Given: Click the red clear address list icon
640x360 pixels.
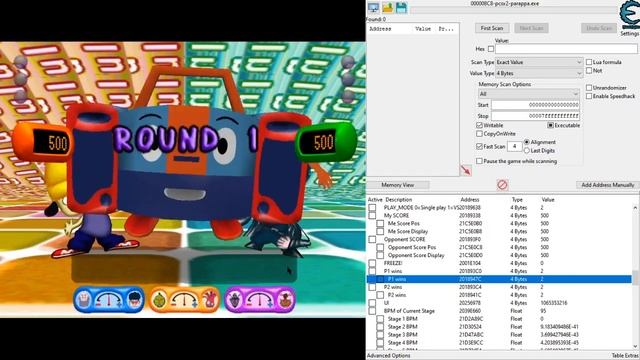Looking at the screenshot, I should coord(502,185).
